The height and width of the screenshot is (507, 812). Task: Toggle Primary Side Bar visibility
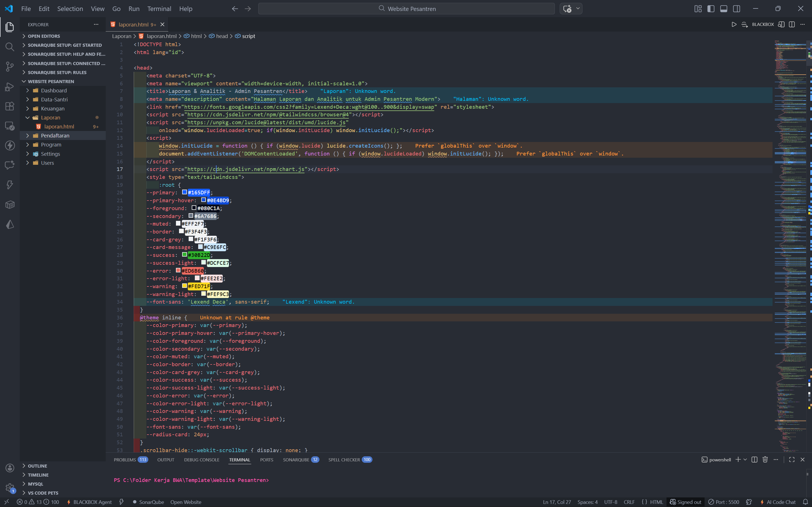pyautogui.click(x=711, y=9)
